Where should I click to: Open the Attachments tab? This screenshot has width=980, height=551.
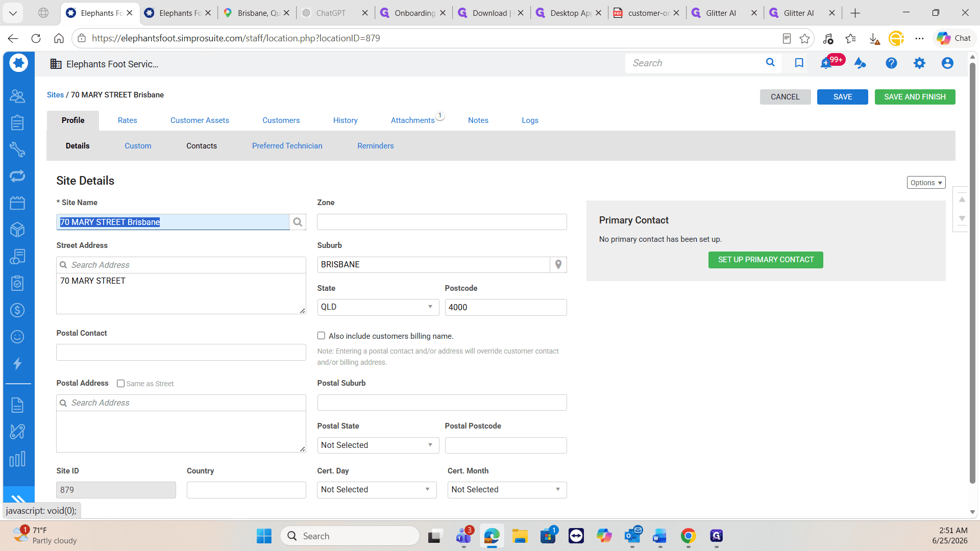point(412,120)
